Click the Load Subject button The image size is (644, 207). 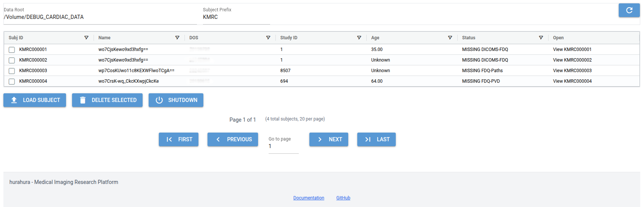pyautogui.click(x=35, y=100)
